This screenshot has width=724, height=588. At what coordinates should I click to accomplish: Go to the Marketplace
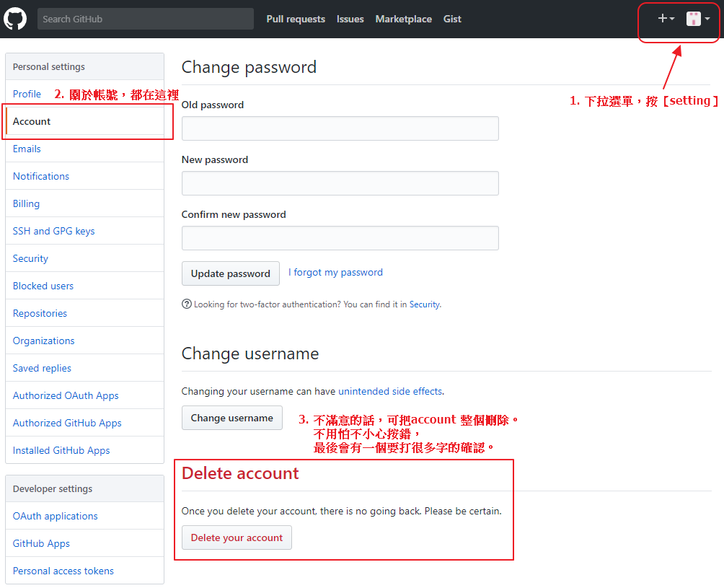tap(403, 19)
